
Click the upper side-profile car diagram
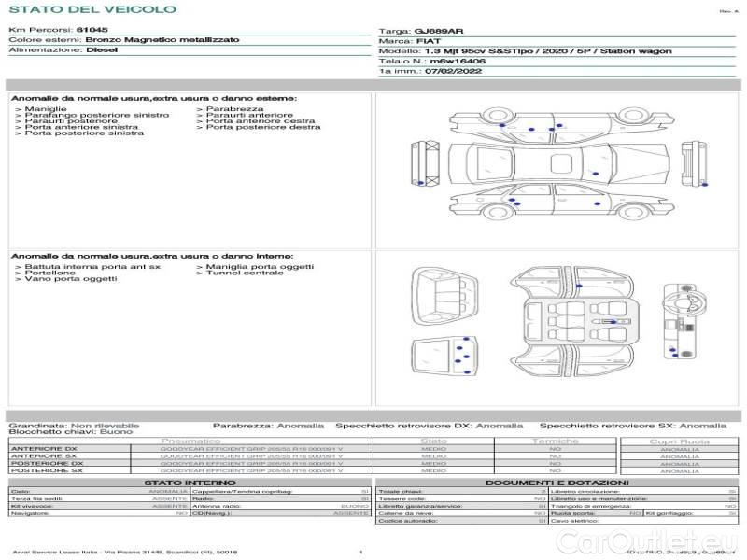coord(540,130)
